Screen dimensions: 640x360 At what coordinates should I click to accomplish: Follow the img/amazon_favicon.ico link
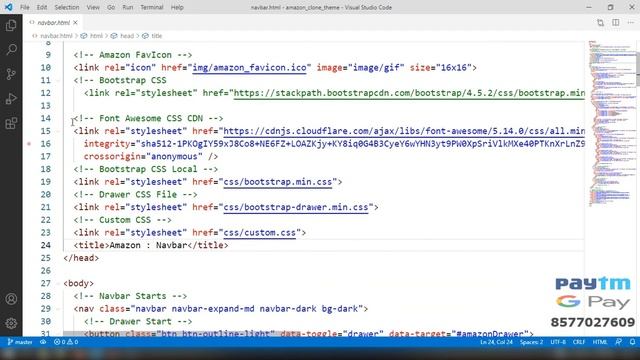click(249, 68)
